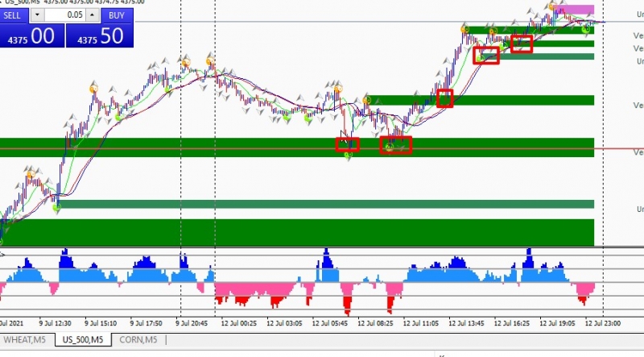Click the 9 Jul 15:10 time axis label

(x=101, y=323)
